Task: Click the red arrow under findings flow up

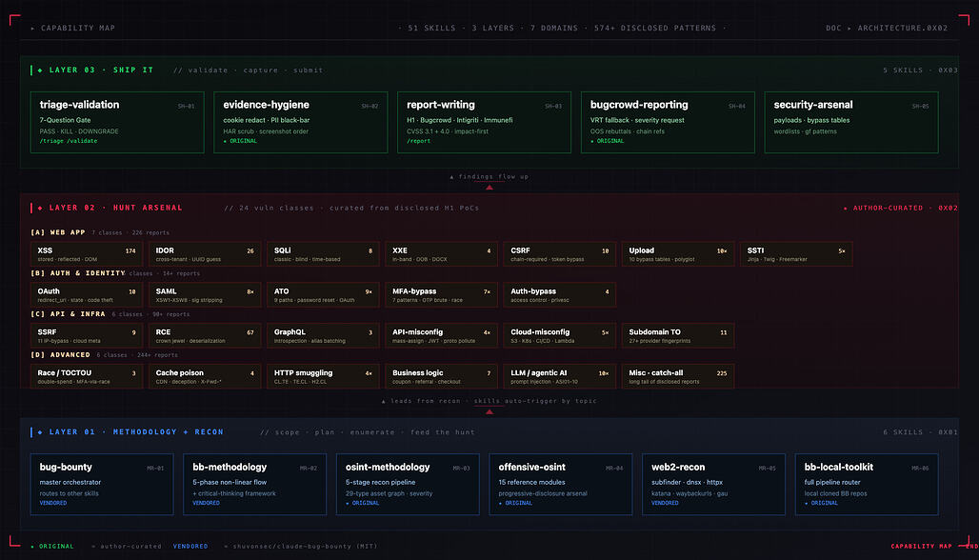Action: point(489,188)
